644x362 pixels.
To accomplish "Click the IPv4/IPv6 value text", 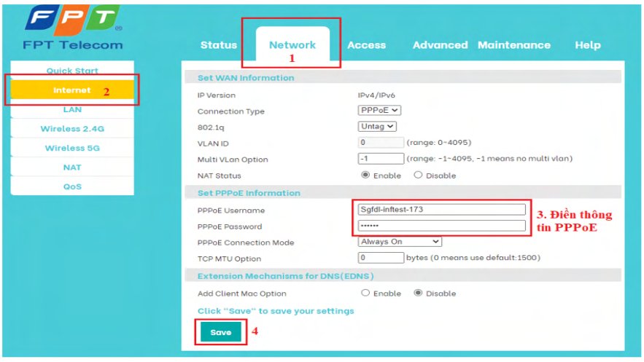I will click(376, 95).
